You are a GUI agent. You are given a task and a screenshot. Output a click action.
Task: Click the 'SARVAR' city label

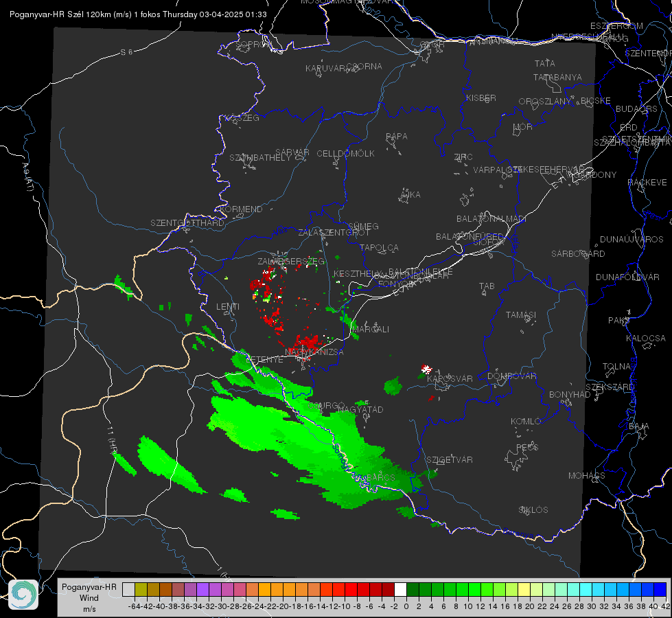[292, 152]
